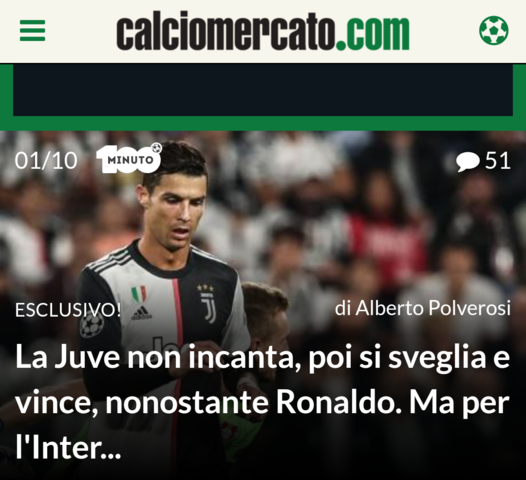Open the 100 Minuto badge
526x480 pixels.
point(129,158)
